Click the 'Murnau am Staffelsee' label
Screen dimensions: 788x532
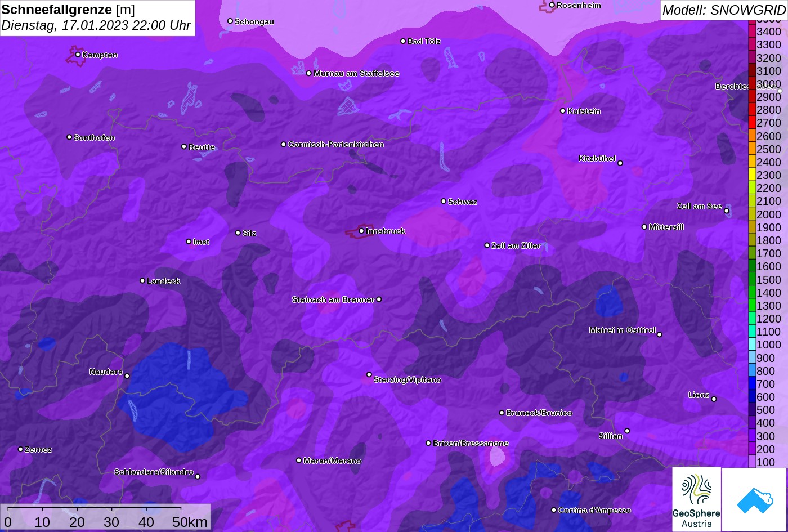click(x=356, y=73)
